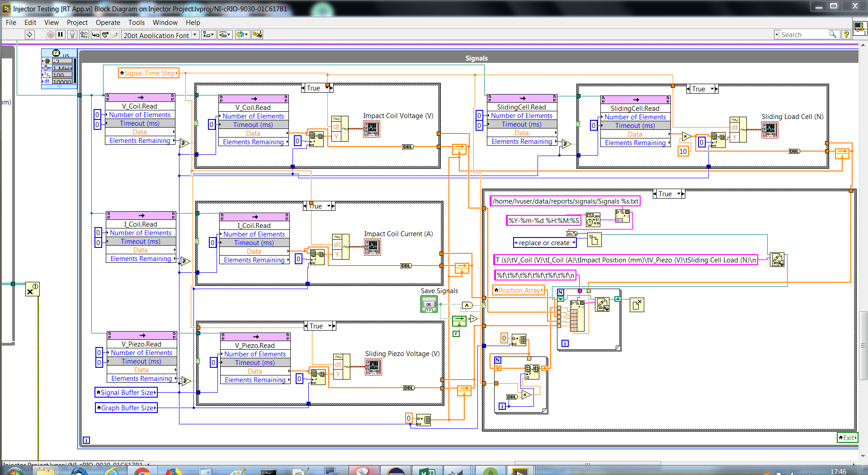
Task: Select the NOT function below the AND gate
Action: pos(473,319)
